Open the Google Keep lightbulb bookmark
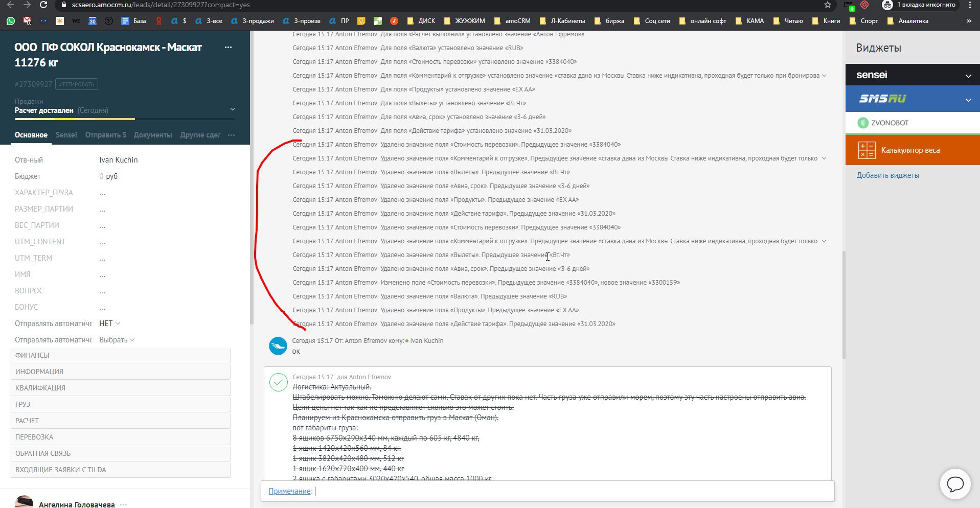 point(361,21)
